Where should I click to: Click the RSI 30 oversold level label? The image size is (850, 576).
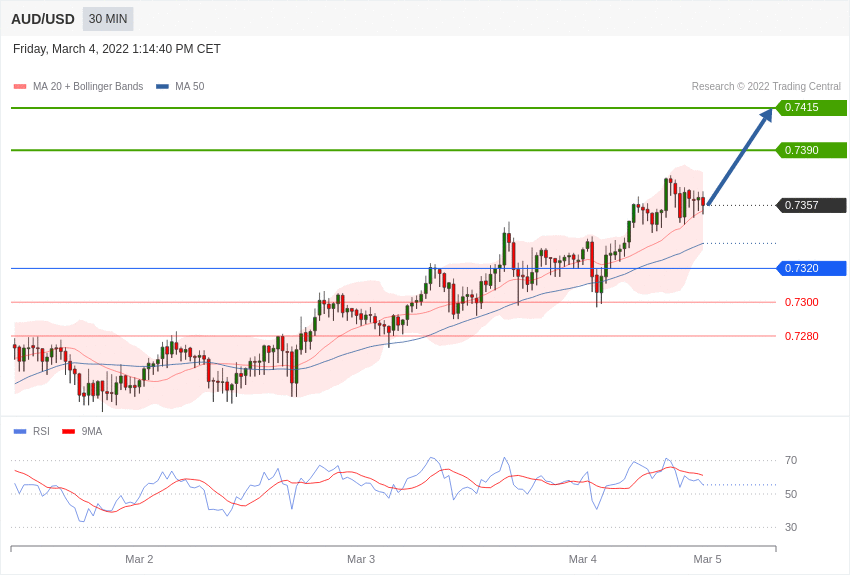click(x=791, y=527)
